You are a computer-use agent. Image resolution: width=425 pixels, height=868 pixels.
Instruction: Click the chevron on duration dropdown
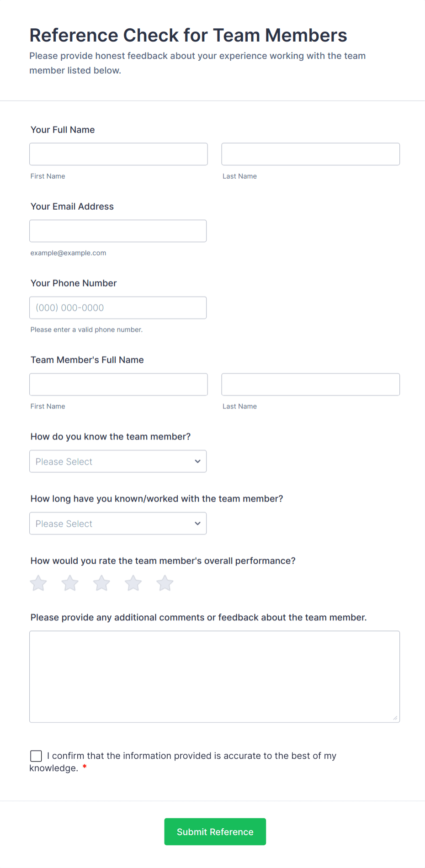197,523
